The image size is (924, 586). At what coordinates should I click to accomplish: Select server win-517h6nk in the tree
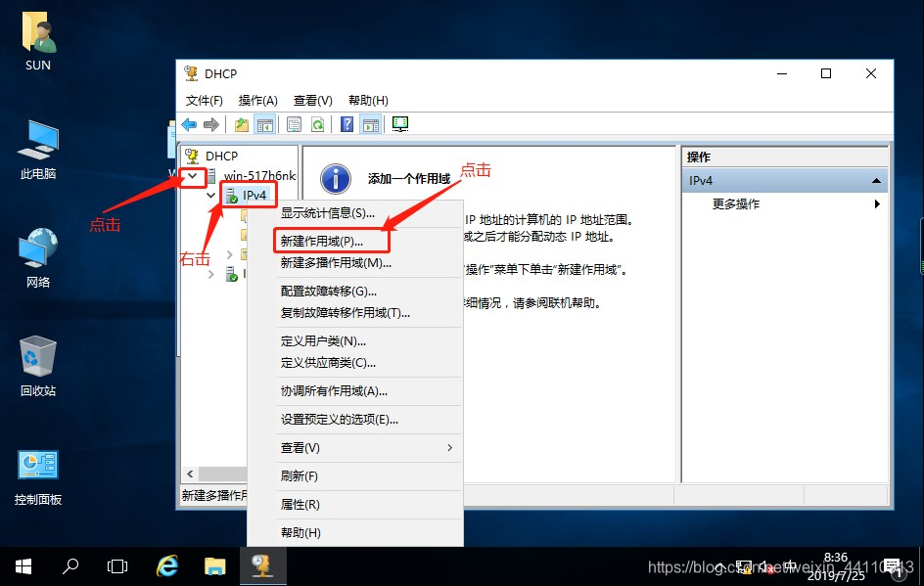click(259, 175)
